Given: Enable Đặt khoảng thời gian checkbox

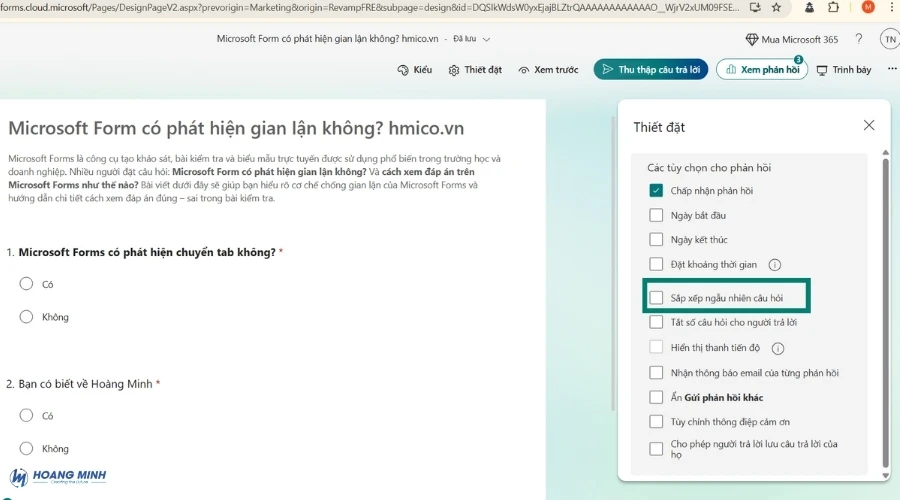Looking at the screenshot, I should 656,264.
